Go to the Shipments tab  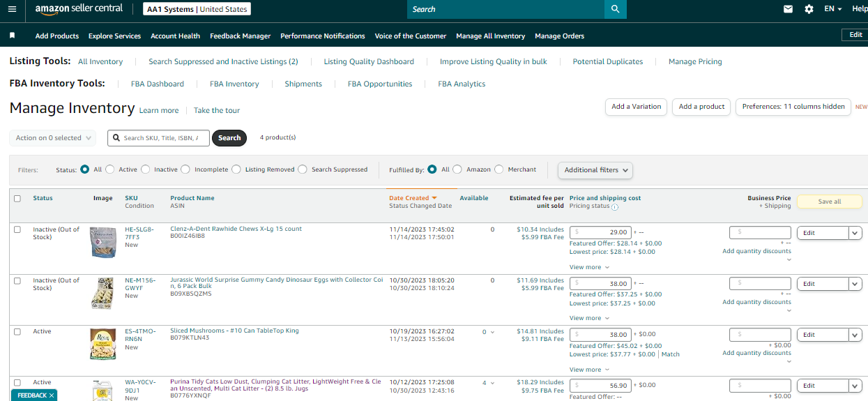tap(303, 84)
